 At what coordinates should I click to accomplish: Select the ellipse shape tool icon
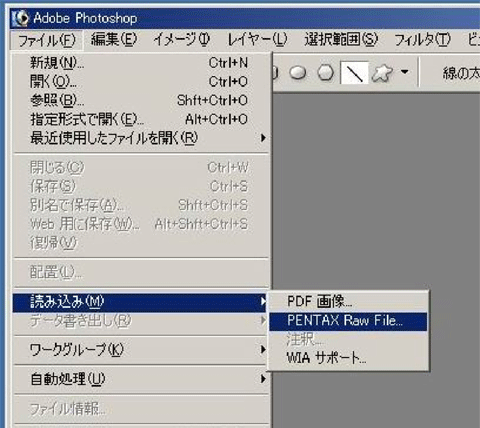(298, 72)
